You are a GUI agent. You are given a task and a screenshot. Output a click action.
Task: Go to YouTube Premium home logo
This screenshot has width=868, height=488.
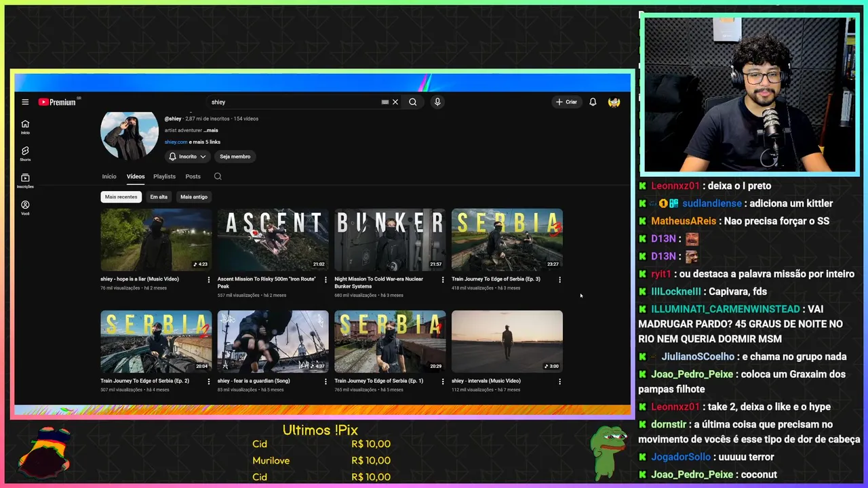[57, 102]
